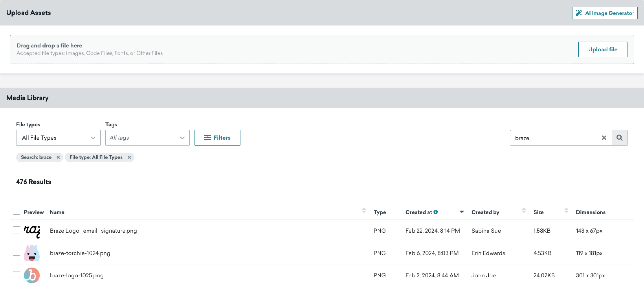Open the torchie mascot thumbnail preview
Screen dimensions: 644x286
32,253
